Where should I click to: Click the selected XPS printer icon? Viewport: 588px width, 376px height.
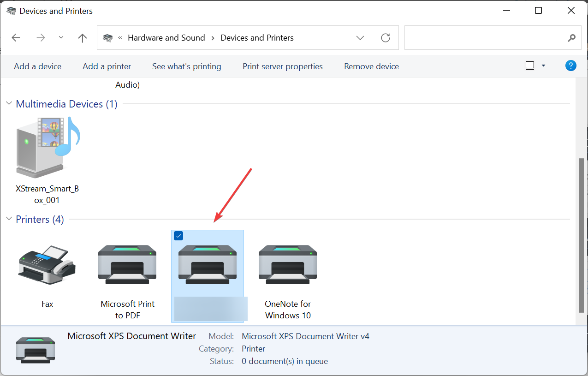[x=208, y=264]
